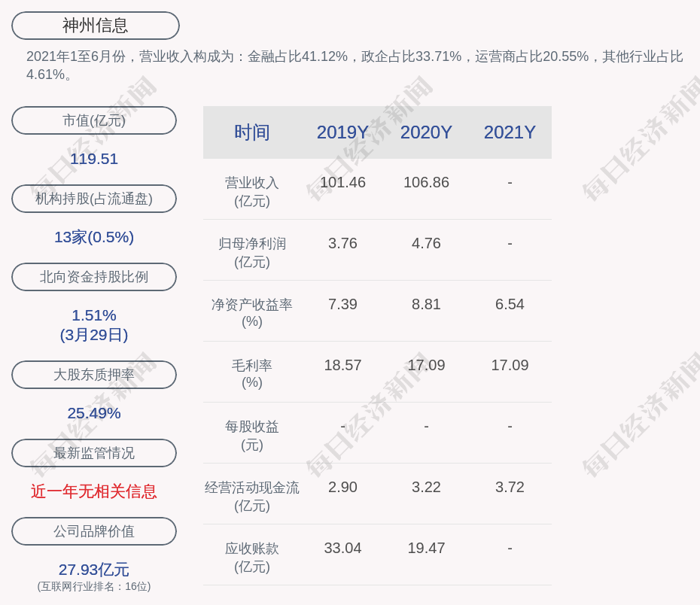Click the 经营活动现金流(亿元) row label
This screenshot has width=700, height=605.
pyautogui.click(x=252, y=496)
